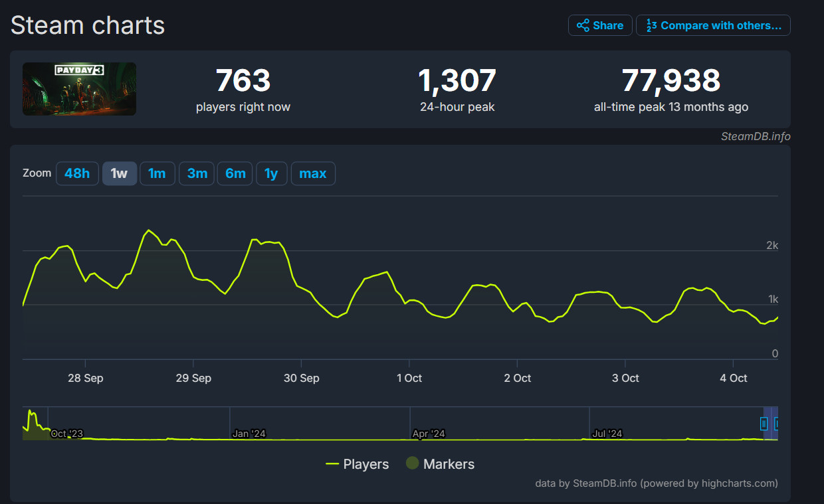Image resolution: width=824 pixels, height=504 pixels.
Task: Switch chart zoom to 1m
Action: [157, 173]
